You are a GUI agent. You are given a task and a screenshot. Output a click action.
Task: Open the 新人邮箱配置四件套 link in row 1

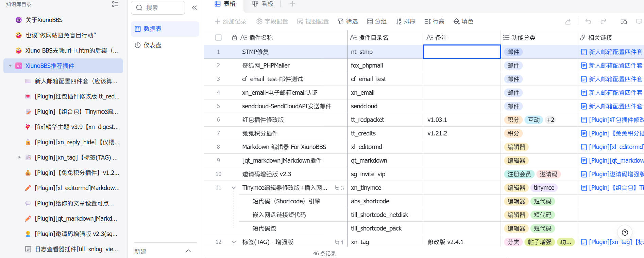615,52
